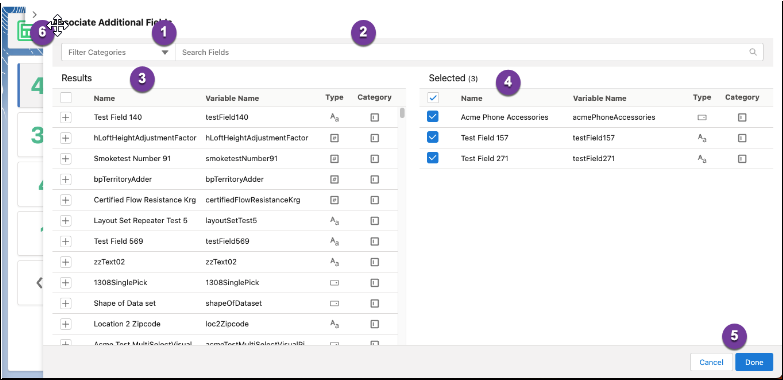Add Shape of Data set via plus icon

pos(66,303)
